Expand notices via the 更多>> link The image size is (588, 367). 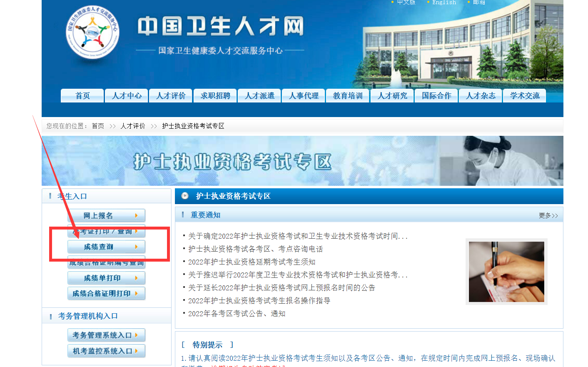(548, 215)
